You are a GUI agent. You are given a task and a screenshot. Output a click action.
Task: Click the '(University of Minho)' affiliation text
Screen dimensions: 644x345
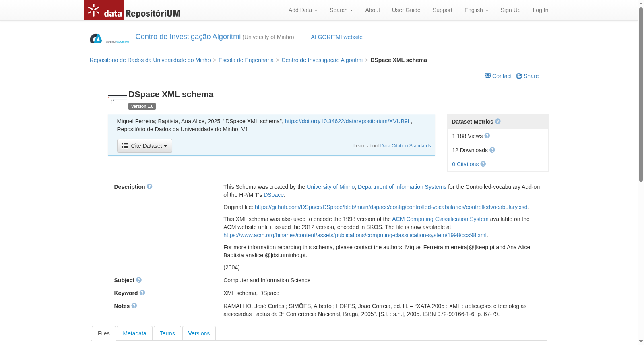point(268,37)
